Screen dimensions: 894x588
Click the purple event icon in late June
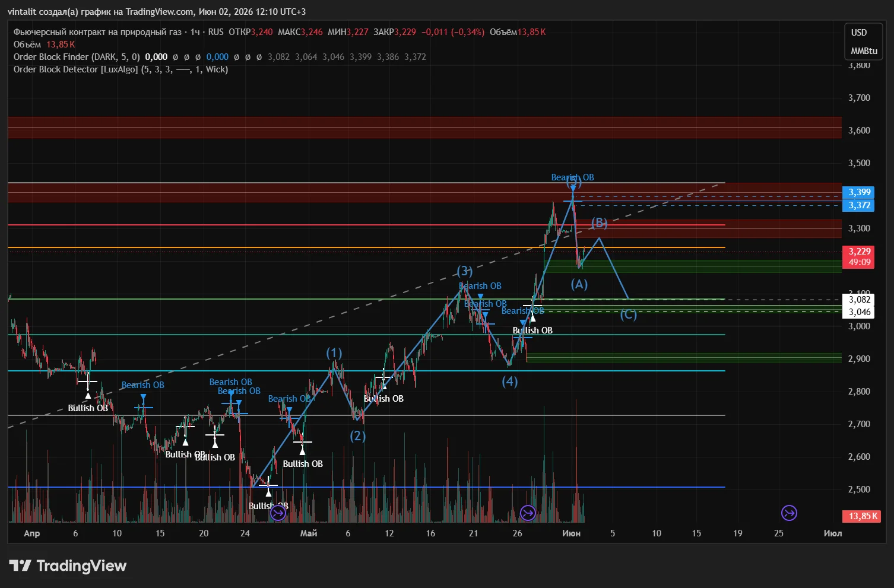(789, 513)
